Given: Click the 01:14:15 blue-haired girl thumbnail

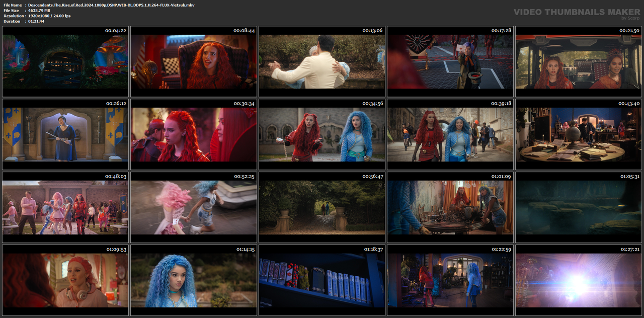Looking at the screenshot, I should point(194,280).
